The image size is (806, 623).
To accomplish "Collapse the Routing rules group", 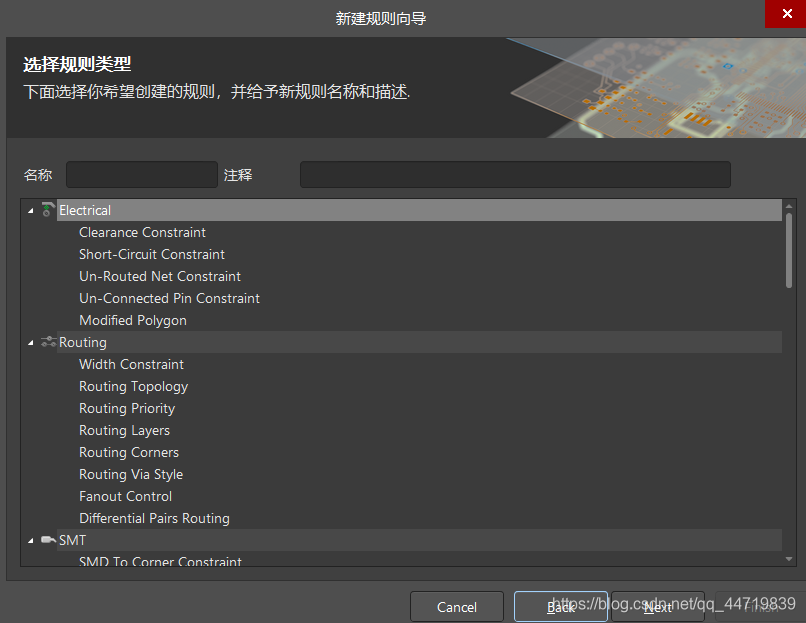I will click(x=30, y=342).
